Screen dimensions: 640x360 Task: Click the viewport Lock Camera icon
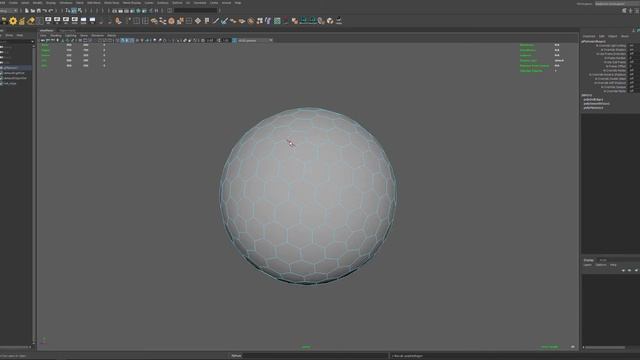tap(47, 40)
